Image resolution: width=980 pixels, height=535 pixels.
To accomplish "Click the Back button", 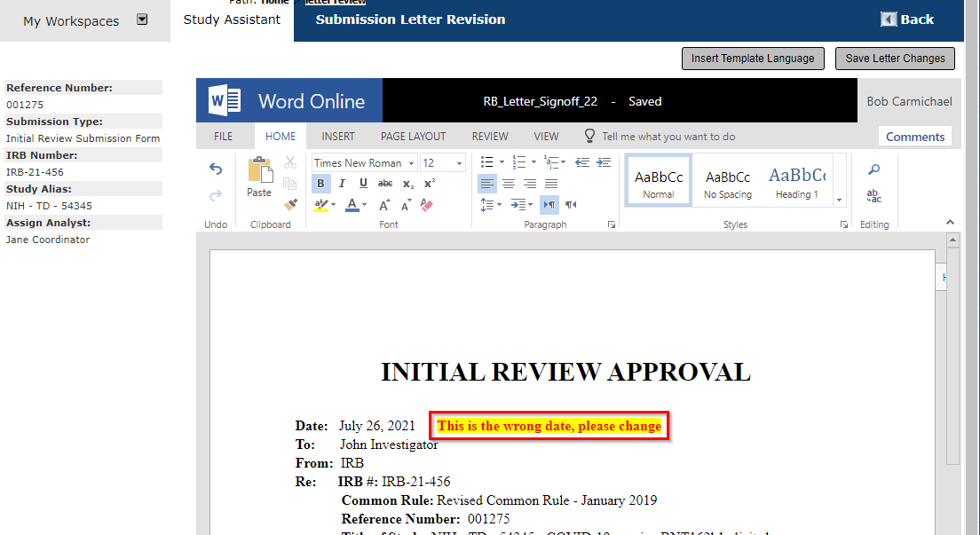I will (907, 20).
